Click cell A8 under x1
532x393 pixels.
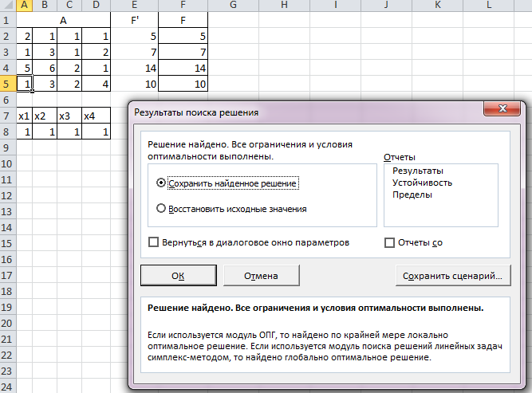[25, 132]
